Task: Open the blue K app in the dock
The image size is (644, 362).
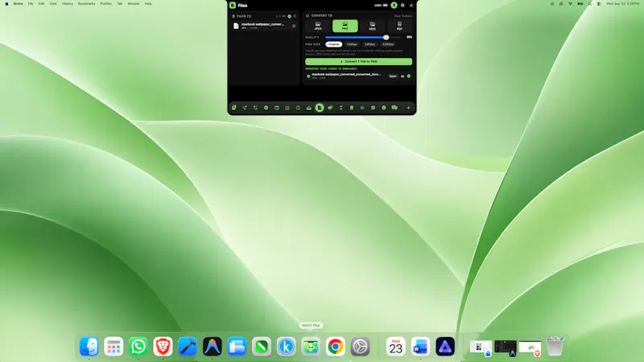Action: coord(286,347)
